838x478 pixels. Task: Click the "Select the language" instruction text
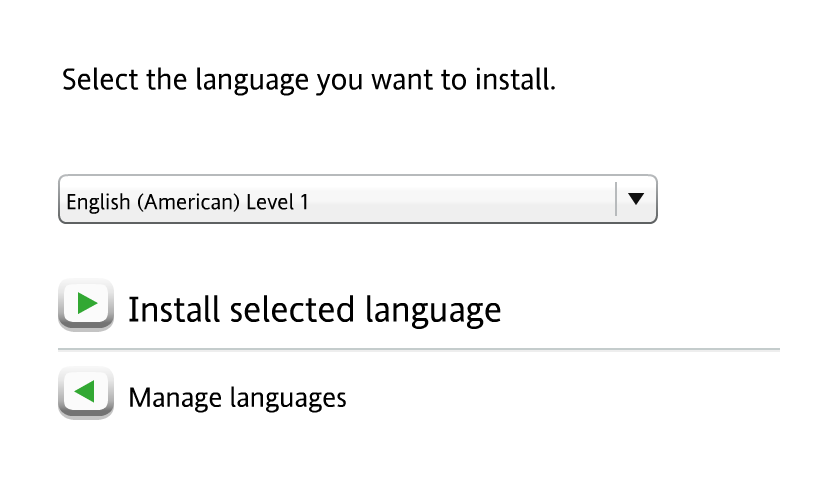pyautogui.click(x=308, y=79)
